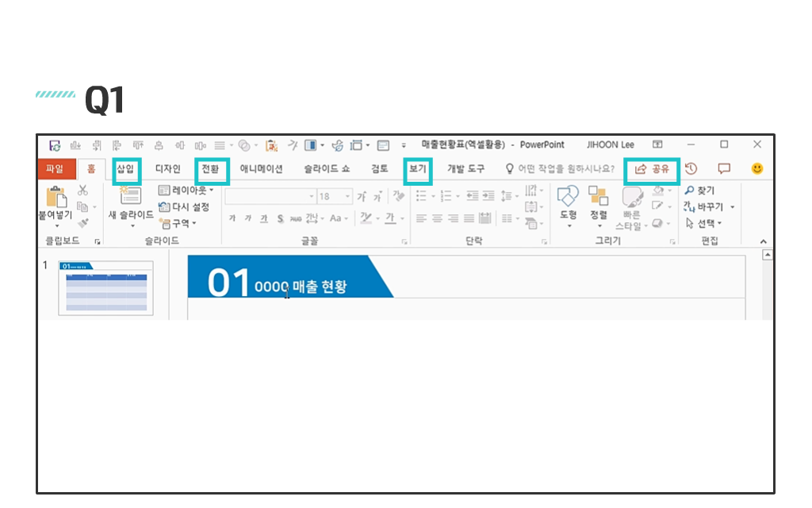
Task: Click in the tell me search box
Action: (x=561, y=168)
